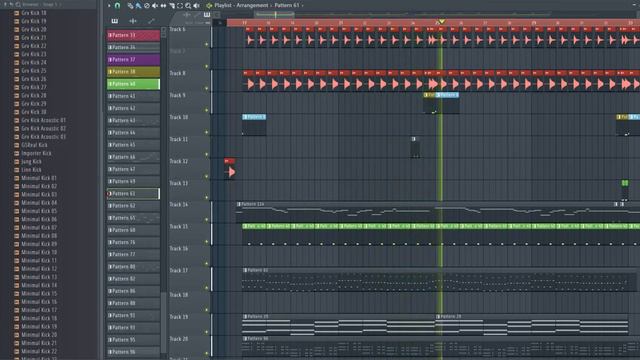Image resolution: width=640 pixels, height=360 pixels.
Task: Click the Browser - Snap 1 title
Action: (x=40, y=4)
